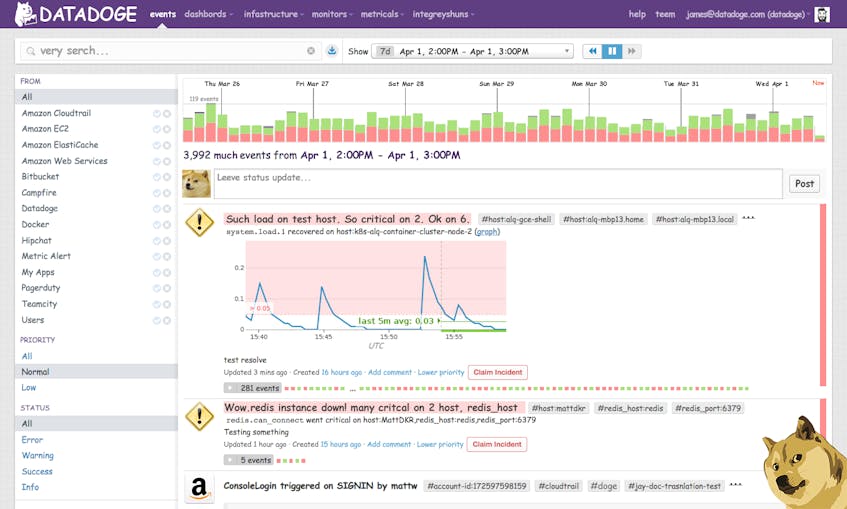Click the Thu Mar 26 timeline marker
847x509 pixels.
point(221,84)
